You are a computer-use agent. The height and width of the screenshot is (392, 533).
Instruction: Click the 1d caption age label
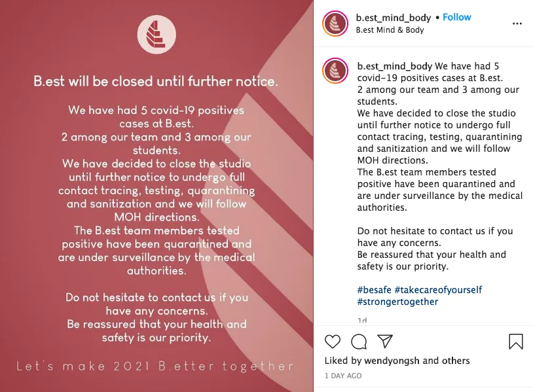pos(362,320)
